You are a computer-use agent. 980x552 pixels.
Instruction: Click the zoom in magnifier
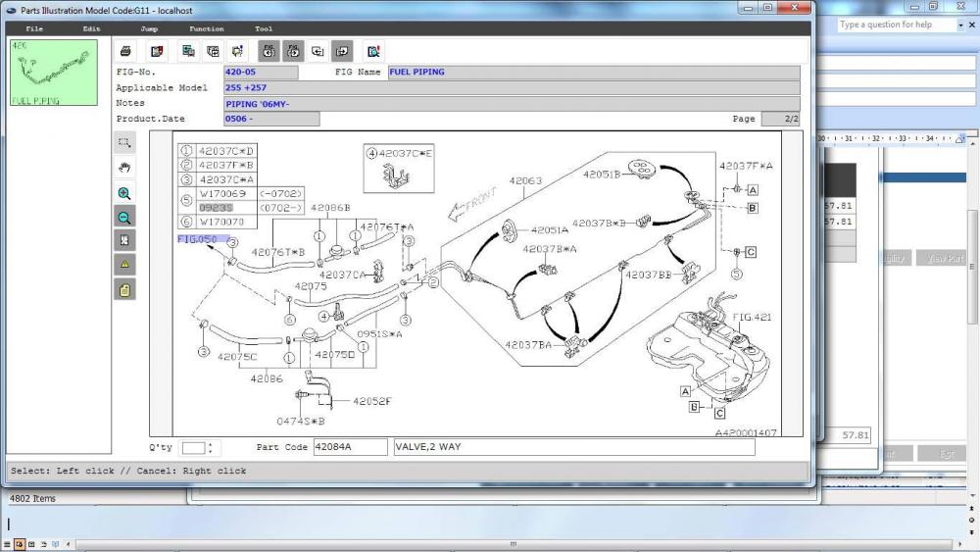124,193
